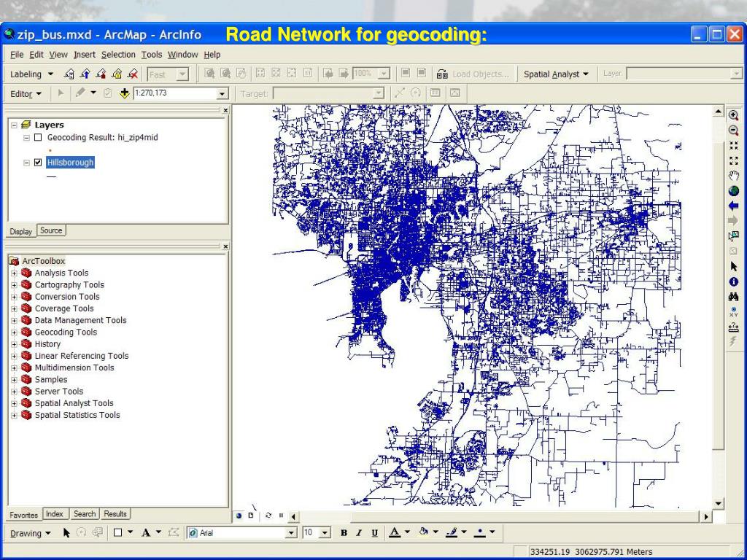Expand Data Management Tools toolbox

coord(15,321)
